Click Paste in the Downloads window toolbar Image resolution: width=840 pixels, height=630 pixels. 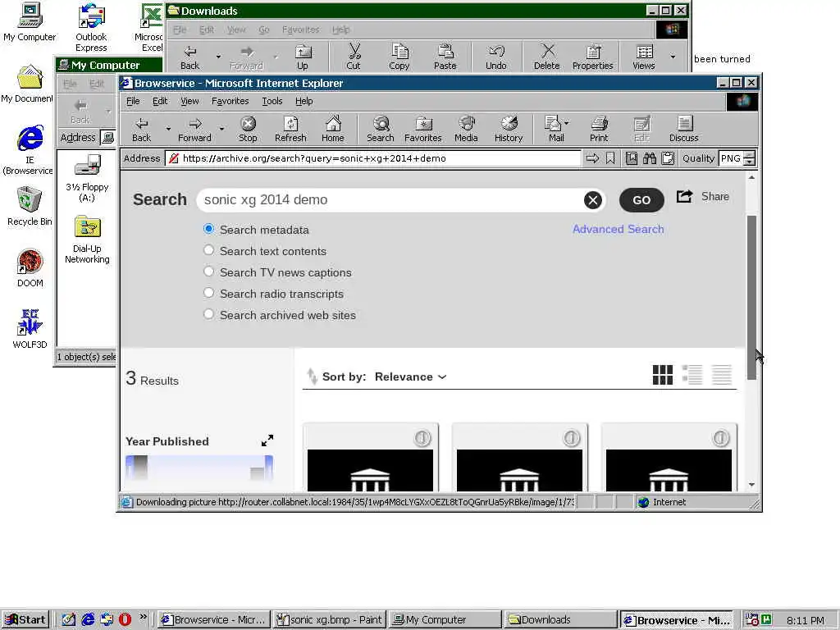[x=445, y=57]
